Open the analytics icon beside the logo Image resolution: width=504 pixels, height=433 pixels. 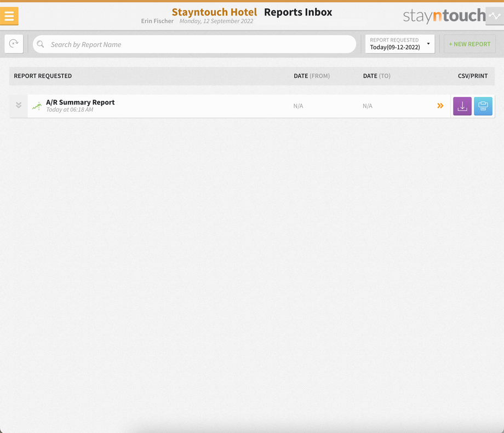coord(495,16)
